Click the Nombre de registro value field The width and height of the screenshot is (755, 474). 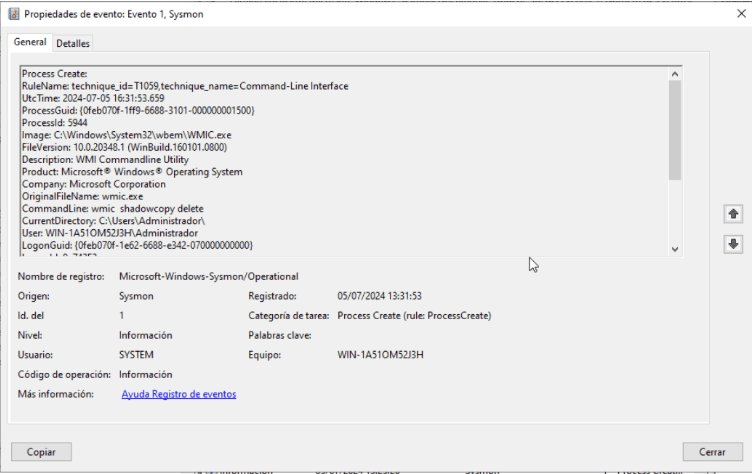coord(208,276)
